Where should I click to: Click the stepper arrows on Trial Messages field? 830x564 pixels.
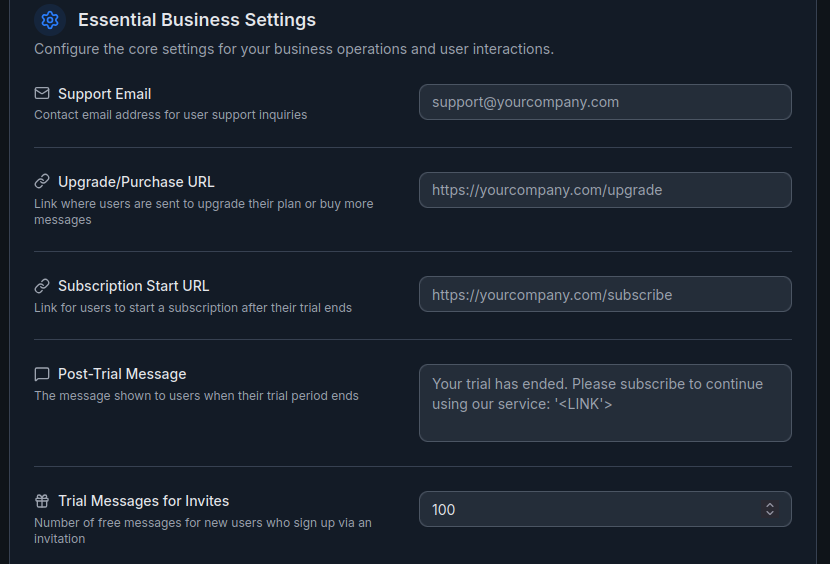(x=770, y=509)
